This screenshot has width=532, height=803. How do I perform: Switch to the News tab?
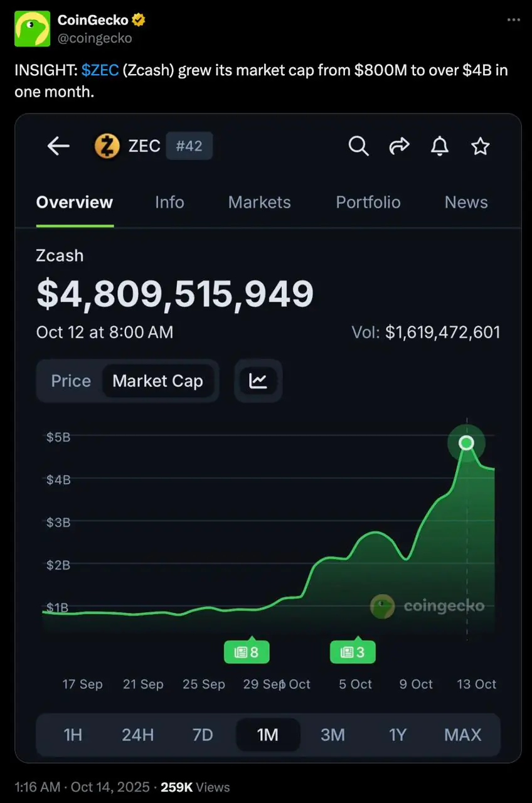(x=465, y=202)
